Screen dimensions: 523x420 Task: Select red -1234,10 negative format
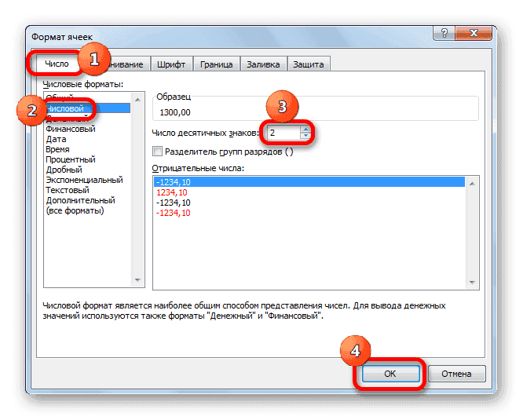(x=309, y=213)
